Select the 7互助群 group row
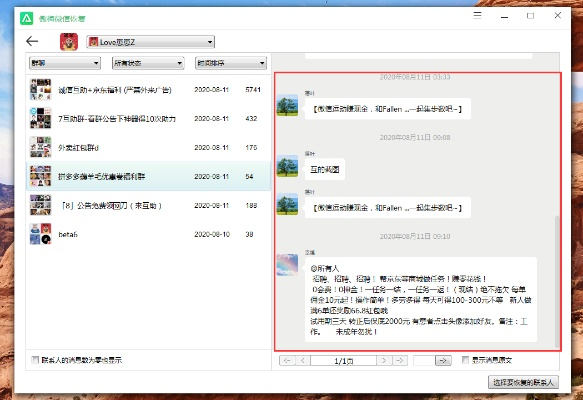583x400 pixels. tap(148, 119)
